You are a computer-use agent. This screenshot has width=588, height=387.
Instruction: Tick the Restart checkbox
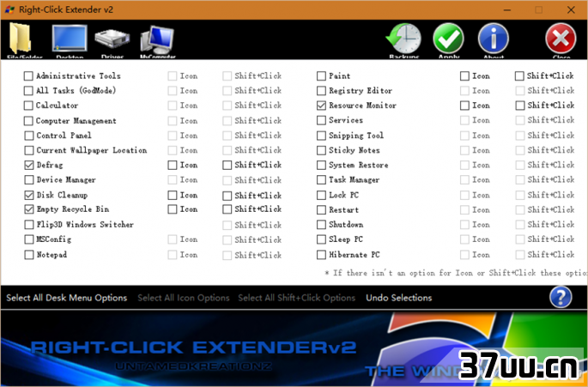pyautogui.click(x=321, y=210)
